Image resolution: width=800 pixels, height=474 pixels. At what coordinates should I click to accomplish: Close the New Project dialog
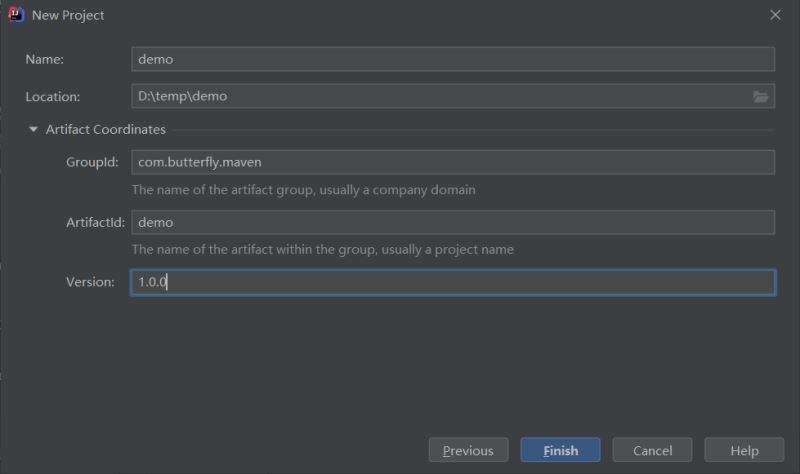coord(775,15)
